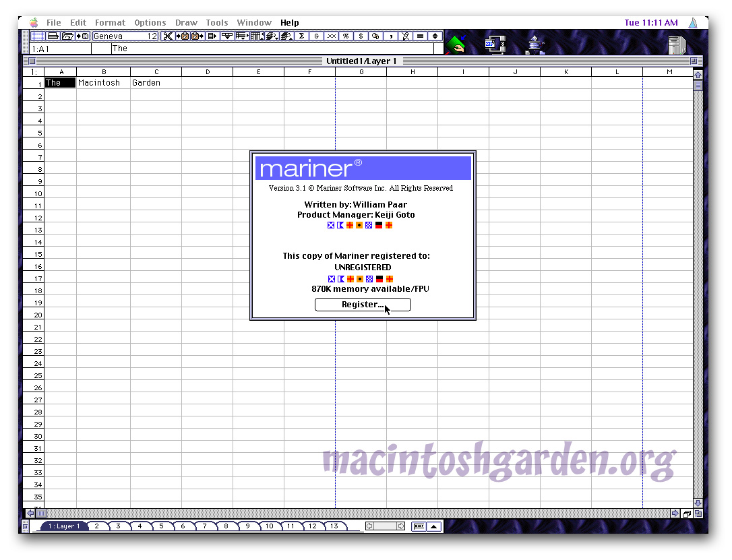Click the small layer-tab scroller beside tab 13
Image resolution: width=732 pixels, height=560 pixels.
[385, 526]
